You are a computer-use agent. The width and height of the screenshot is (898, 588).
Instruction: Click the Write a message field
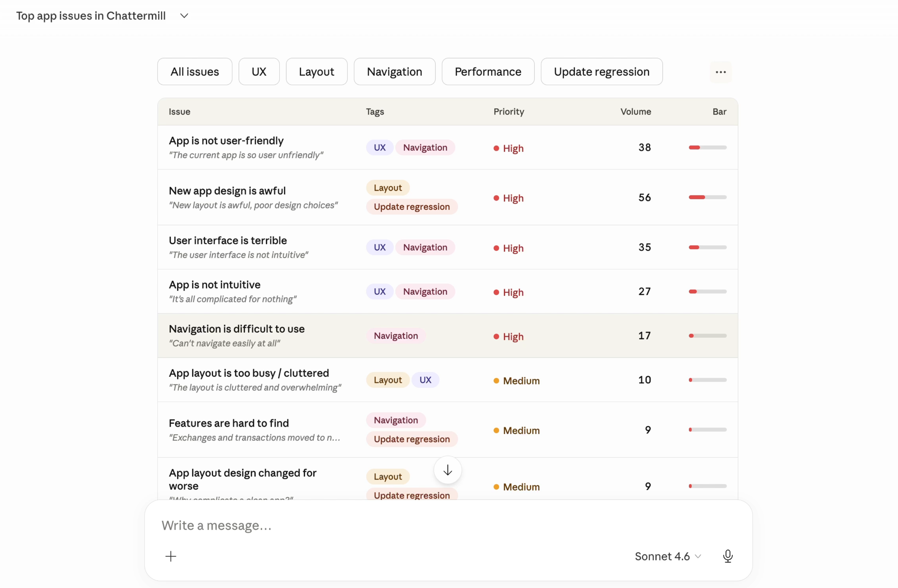click(x=448, y=525)
